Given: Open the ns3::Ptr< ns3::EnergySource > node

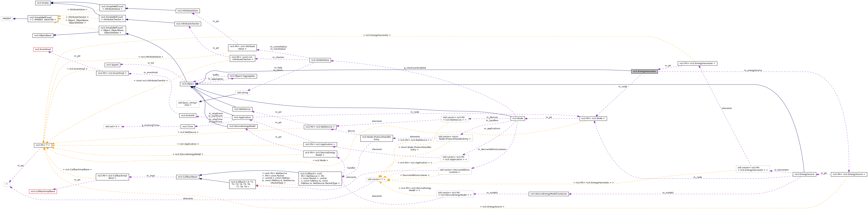Looking at the screenshot, I should point(849,174).
